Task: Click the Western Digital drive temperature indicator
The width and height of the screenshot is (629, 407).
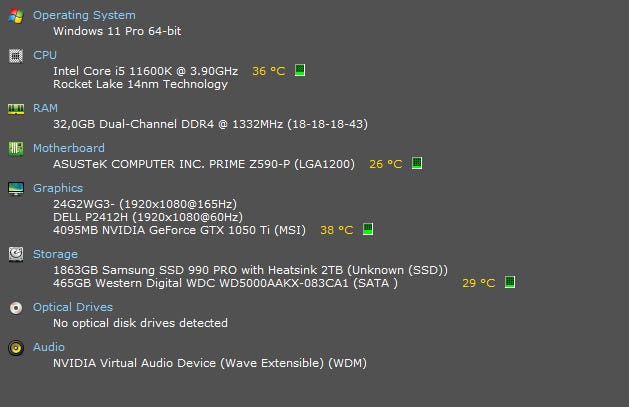Action: click(x=510, y=283)
